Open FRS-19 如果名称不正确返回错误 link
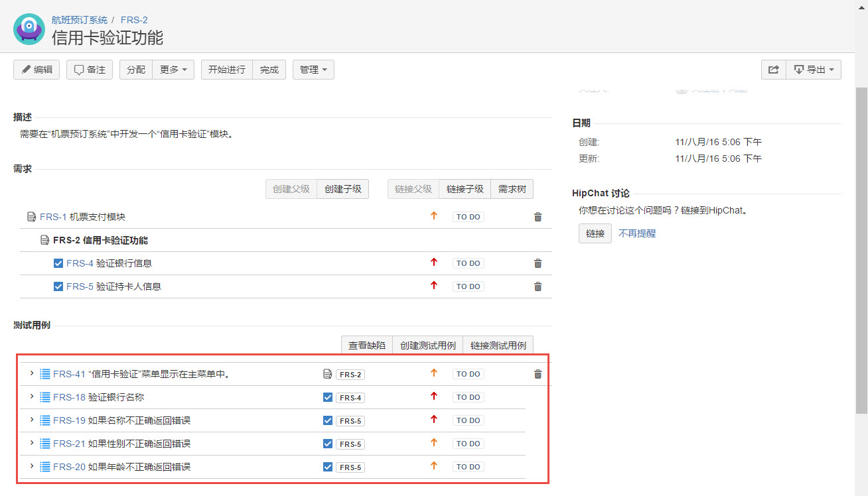 [122, 420]
